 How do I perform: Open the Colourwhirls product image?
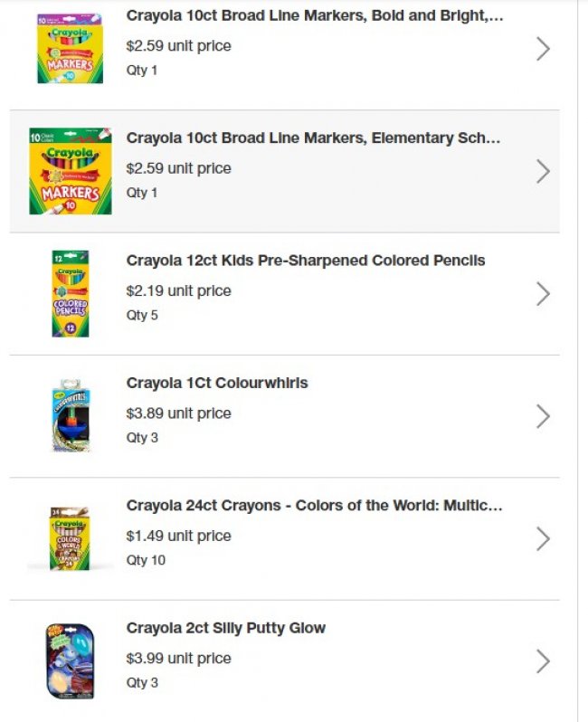pos(70,416)
